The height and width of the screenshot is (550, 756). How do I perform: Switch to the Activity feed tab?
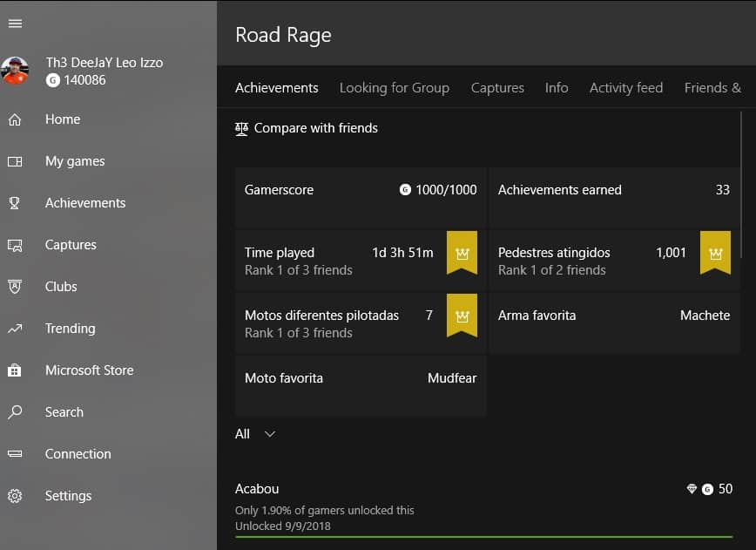[626, 88]
